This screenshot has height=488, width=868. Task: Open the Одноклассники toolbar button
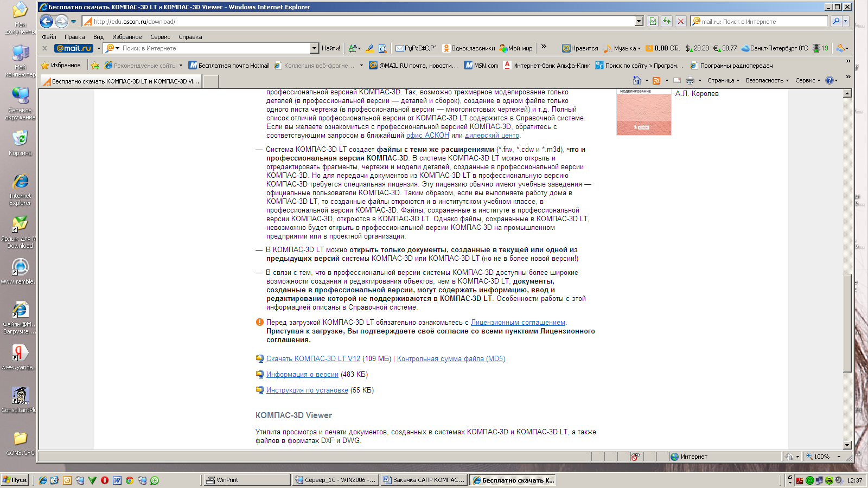[469, 48]
